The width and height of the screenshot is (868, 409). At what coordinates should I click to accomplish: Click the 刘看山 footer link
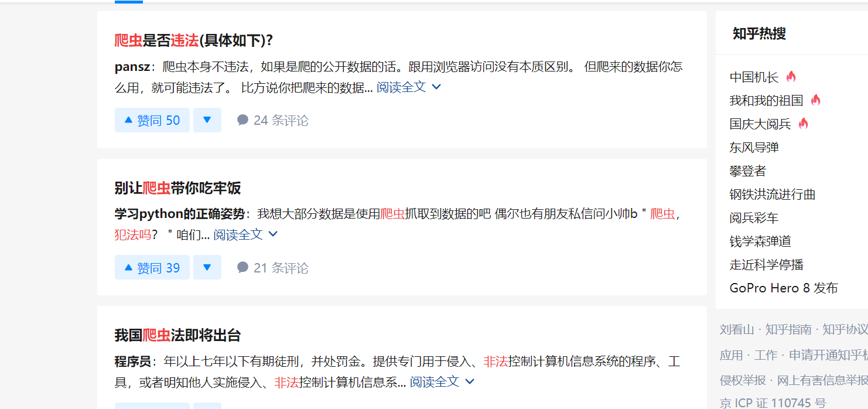click(x=737, y=329)
